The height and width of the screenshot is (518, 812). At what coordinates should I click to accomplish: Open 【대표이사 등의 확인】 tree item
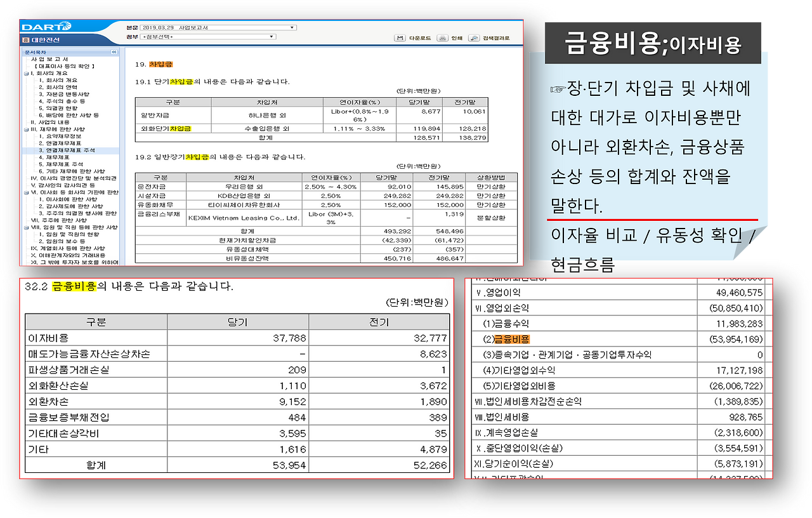64,66
